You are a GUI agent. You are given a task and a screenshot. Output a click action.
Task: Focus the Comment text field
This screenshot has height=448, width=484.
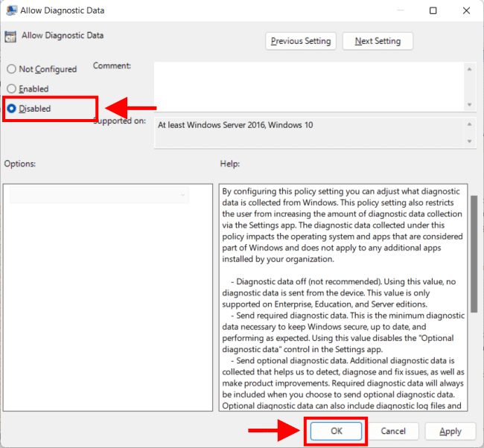pos(308,86)
